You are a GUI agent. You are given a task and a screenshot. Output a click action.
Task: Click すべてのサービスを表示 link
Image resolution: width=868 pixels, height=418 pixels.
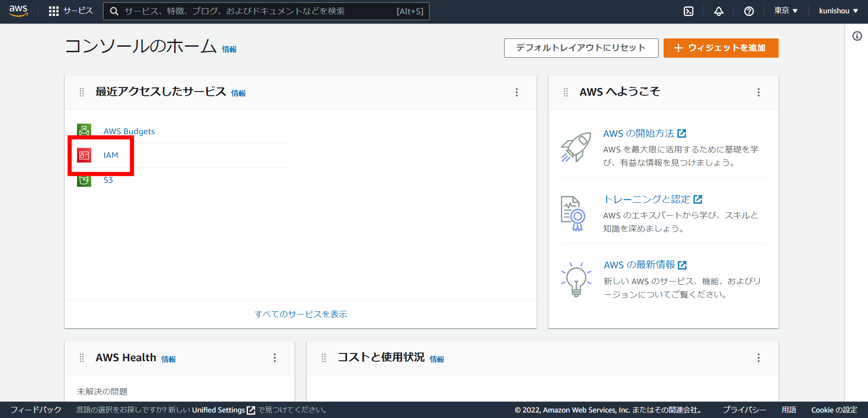(301, 314)
